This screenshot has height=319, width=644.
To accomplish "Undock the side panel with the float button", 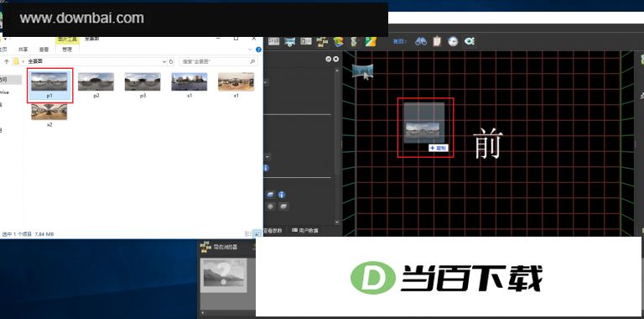I will [328, 60].
